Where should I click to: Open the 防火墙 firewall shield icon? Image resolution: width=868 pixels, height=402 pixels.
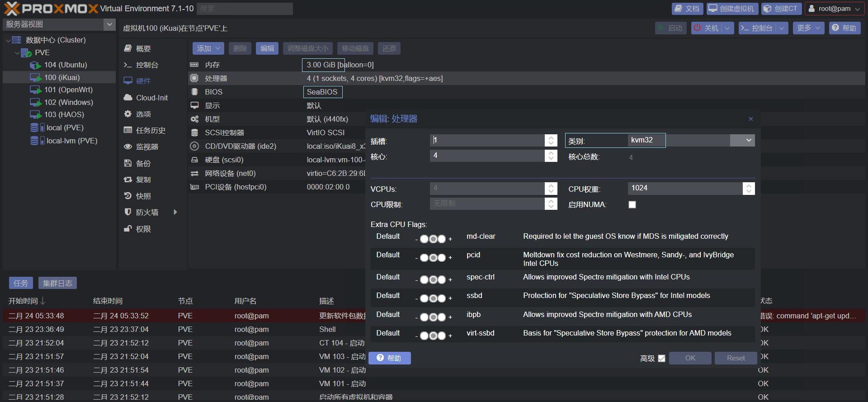[128, 212]
